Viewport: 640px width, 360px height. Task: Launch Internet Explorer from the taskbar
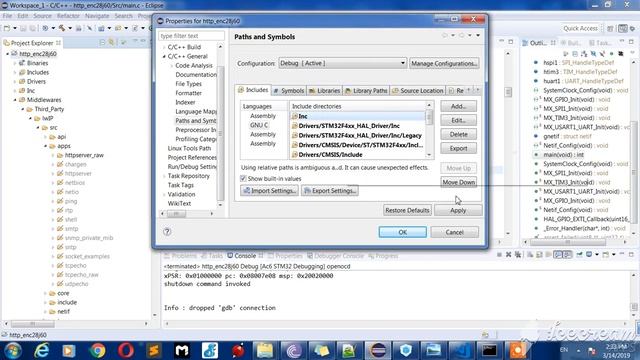(41, 351)
